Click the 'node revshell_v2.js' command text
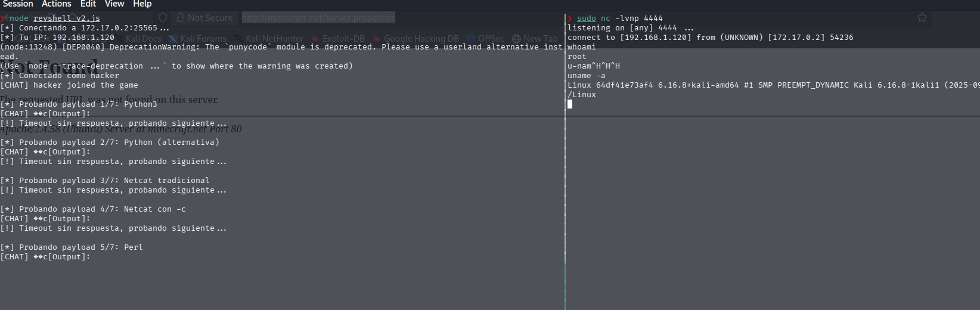The image size is (980, 310). (x=55, y=18)
